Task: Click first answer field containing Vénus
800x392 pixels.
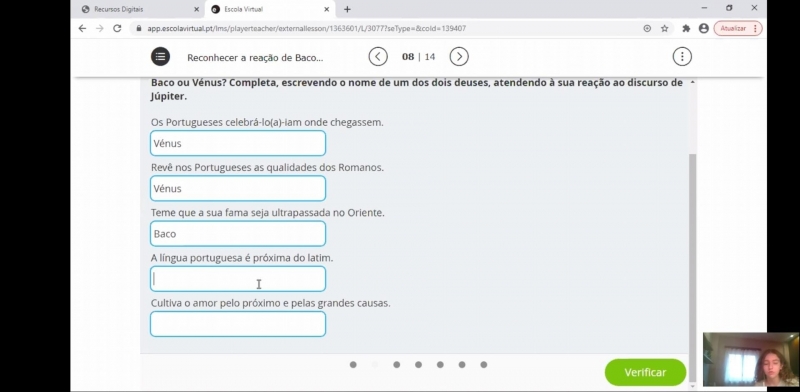Action: coord(238,143)
